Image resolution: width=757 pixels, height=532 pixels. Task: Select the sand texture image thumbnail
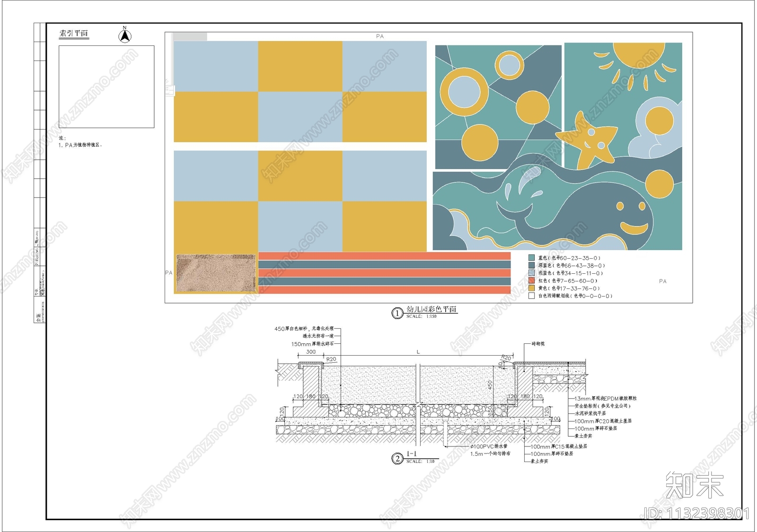coord(216,273)
